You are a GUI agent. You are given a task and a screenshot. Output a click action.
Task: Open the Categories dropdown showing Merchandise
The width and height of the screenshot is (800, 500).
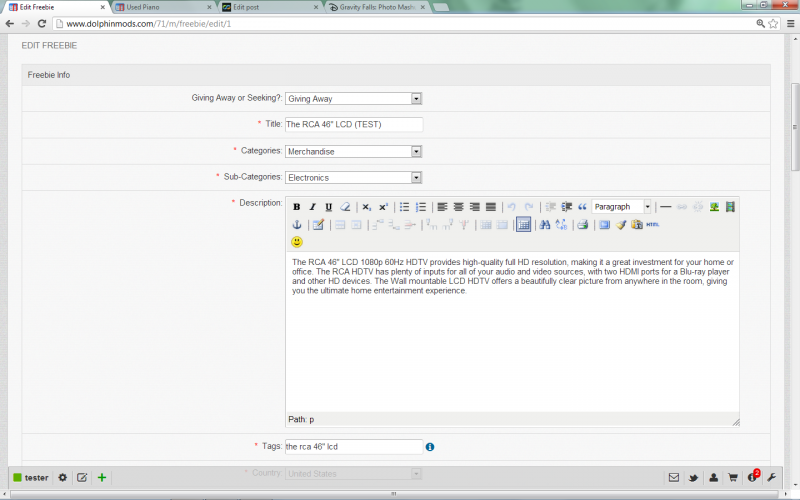pyautogui.click(x=354, y=152)
